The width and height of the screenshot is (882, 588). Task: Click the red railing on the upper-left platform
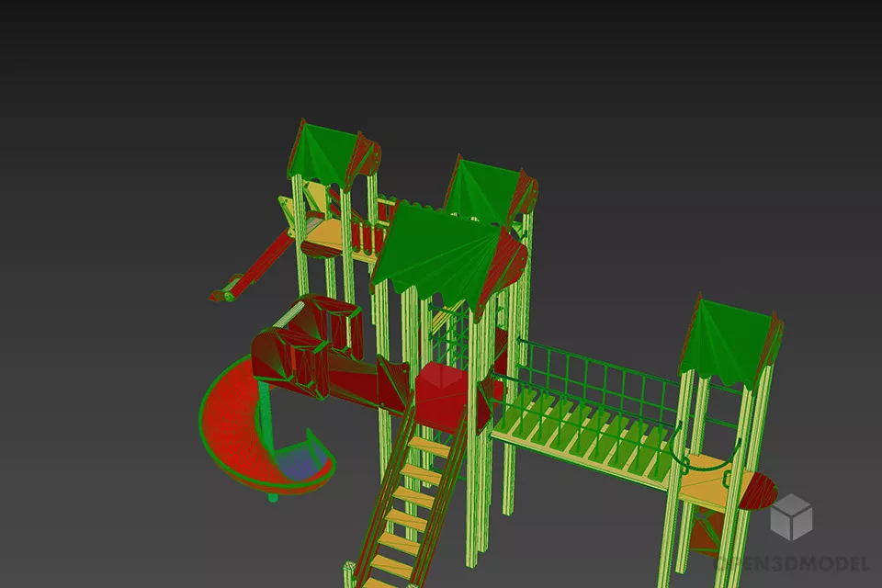tap(366, 239)
